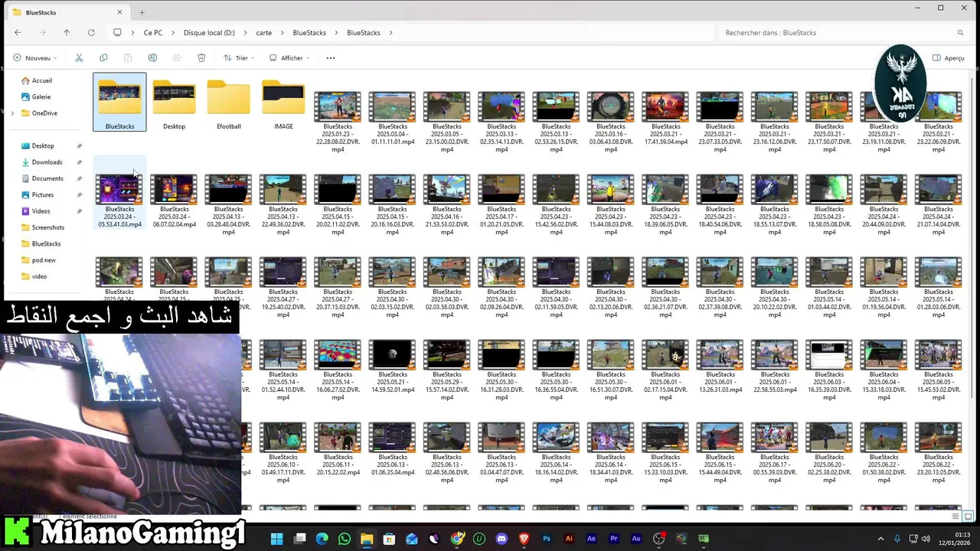Click the search magnifier icon
Screen dimensions: 980x551
click(960, 33)
